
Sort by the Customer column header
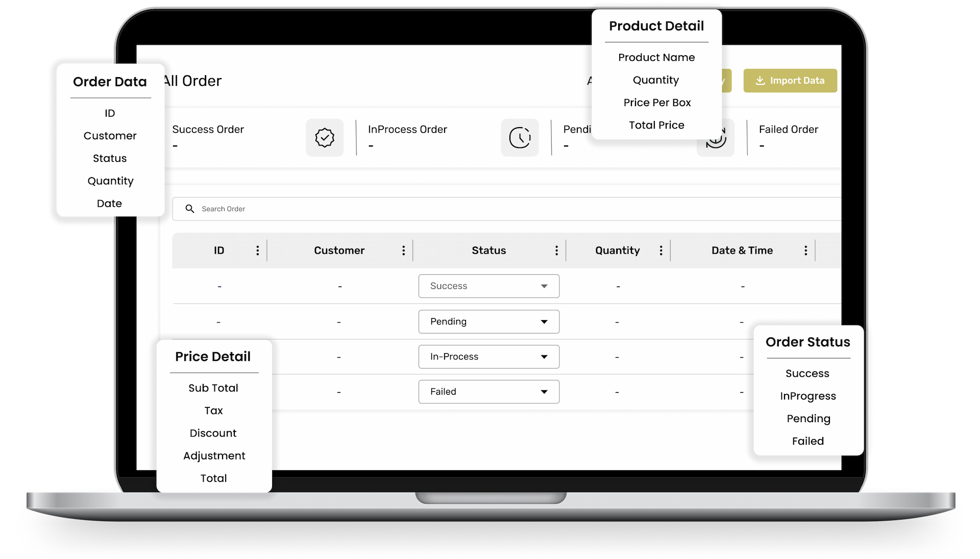pyautogui.click(x=339, y=251)
